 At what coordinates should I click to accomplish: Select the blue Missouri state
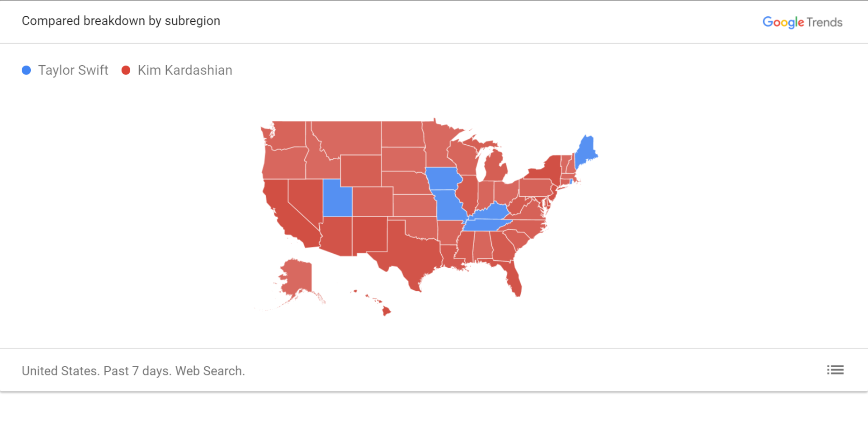click(449, 206)
